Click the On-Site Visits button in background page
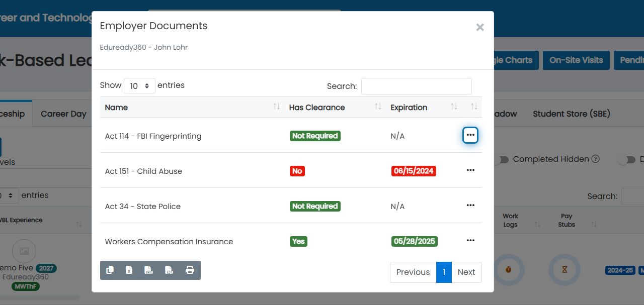Screen dimensions: 644x305 click(x=576, y=60)
